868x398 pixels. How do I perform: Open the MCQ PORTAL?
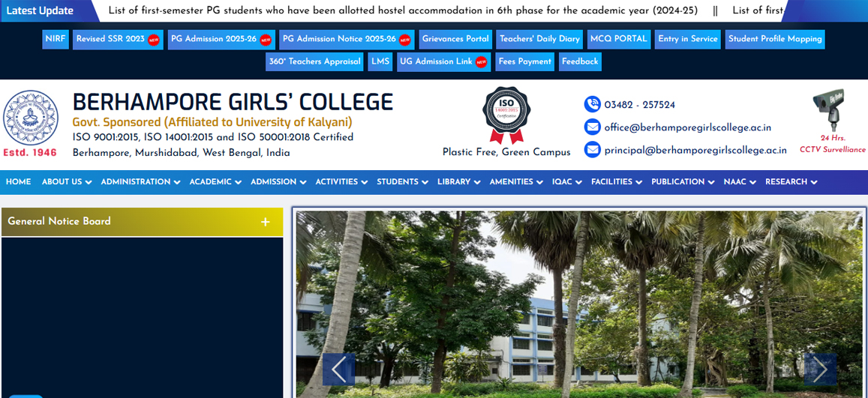coord(619,39)
